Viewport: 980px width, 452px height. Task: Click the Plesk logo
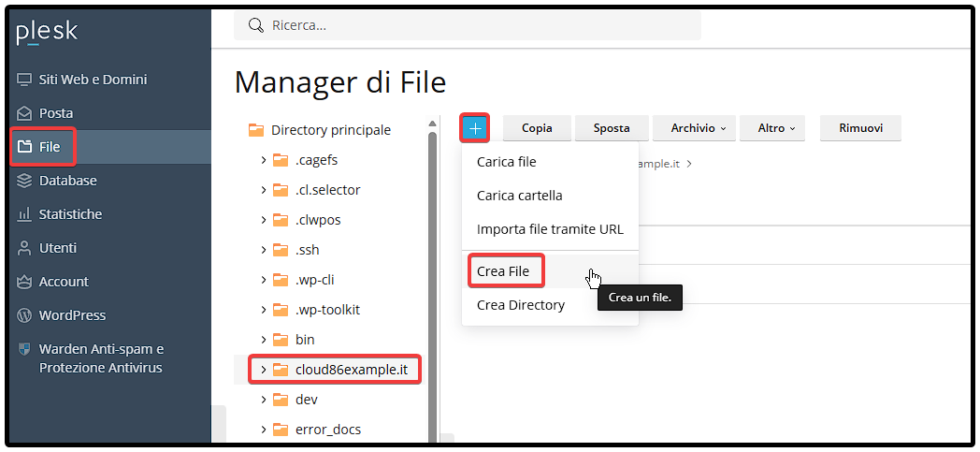click(x=47, y=33)
